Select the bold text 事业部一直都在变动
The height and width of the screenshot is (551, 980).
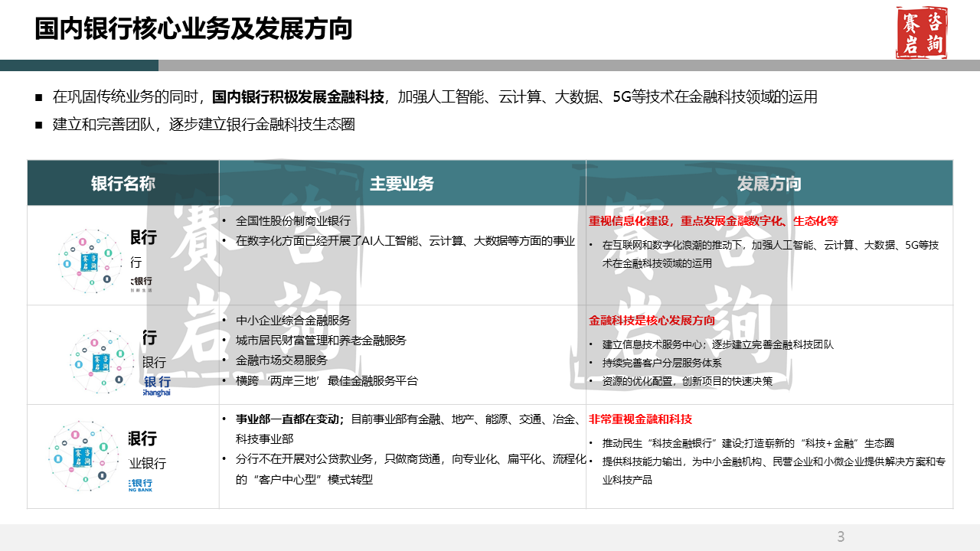click(x=289, y=419)
